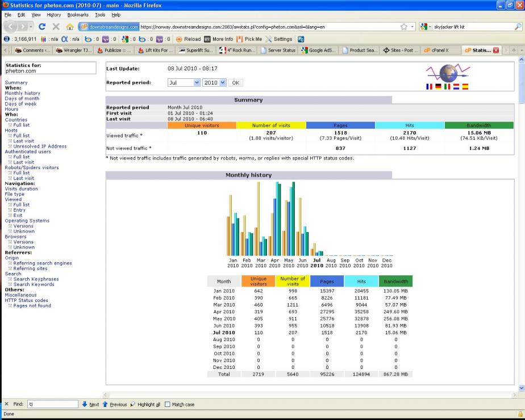This screenshot has height=420, width=525.
Task: Close the Find bar with X
Action: click(6, 405)
